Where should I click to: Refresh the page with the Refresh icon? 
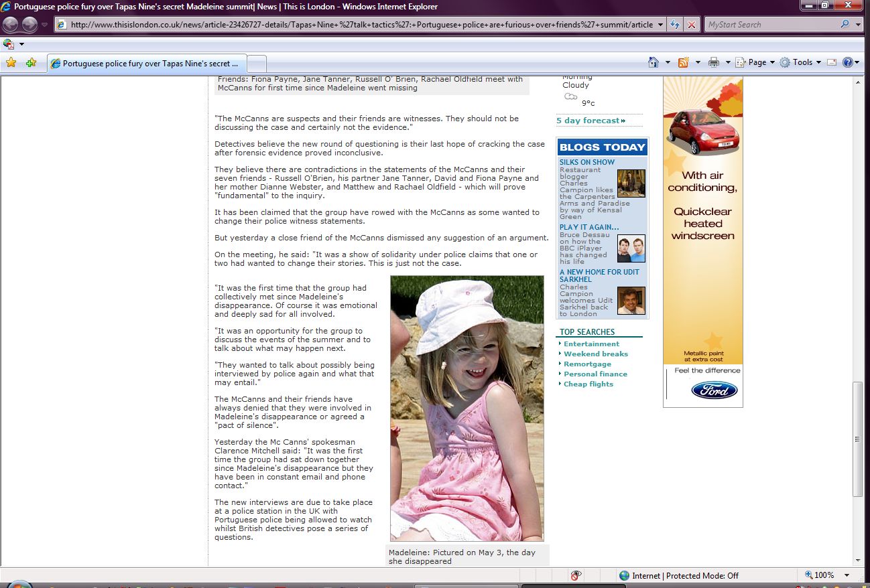(x=675, y=25)
